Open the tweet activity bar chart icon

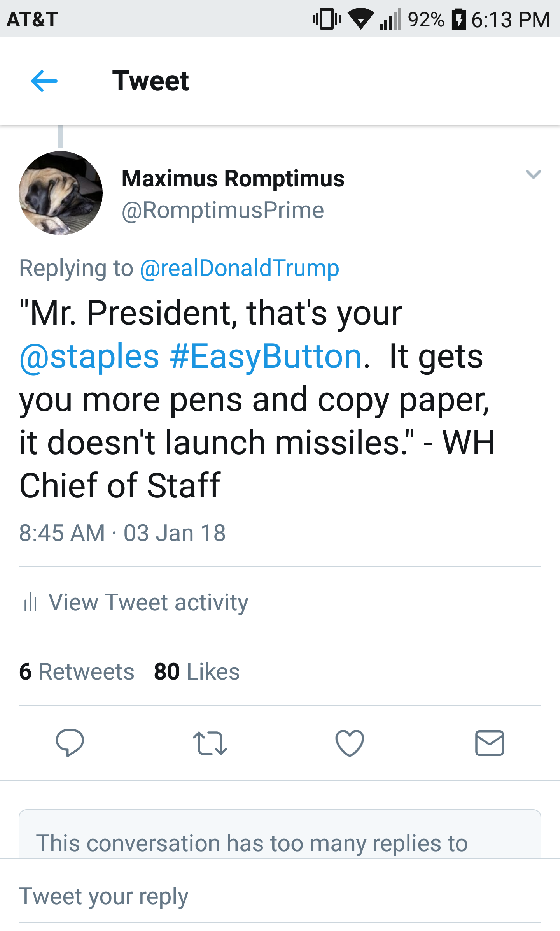(30, 603)
